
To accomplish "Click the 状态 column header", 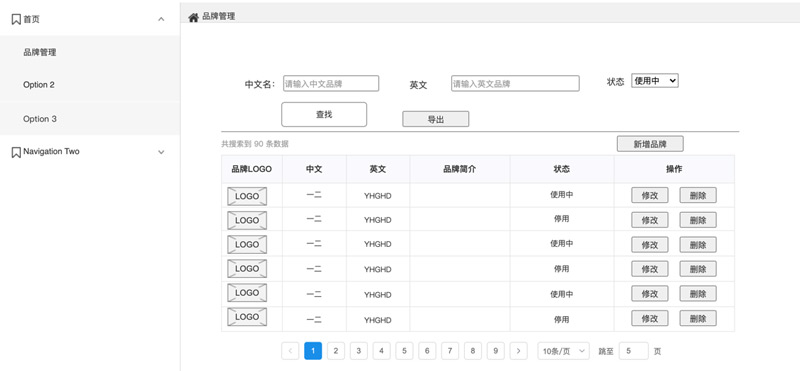I will 562,169.
